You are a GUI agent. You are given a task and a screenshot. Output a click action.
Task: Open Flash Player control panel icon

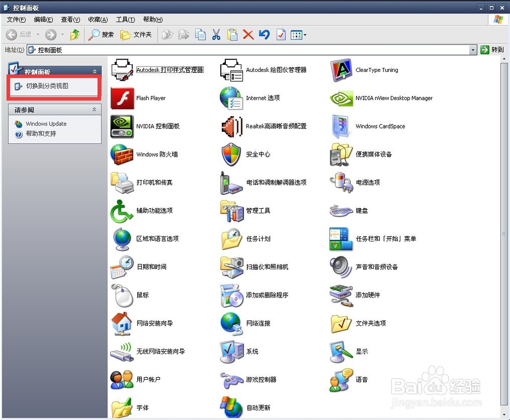122,98
